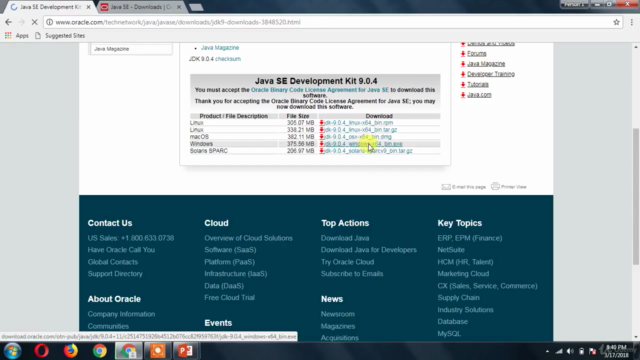
Task: Open Software (SaaS) footer link
Action: tap(230, 250)
